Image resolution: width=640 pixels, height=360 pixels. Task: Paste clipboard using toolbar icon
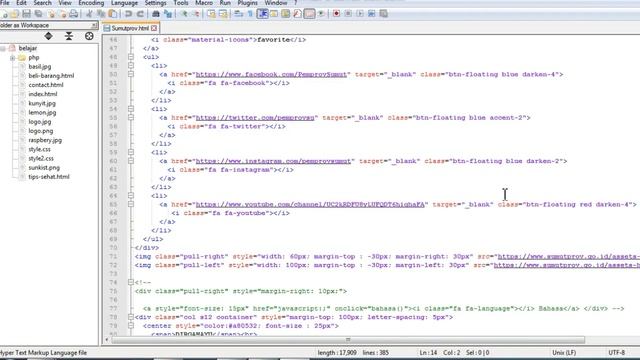click(113, 14)
